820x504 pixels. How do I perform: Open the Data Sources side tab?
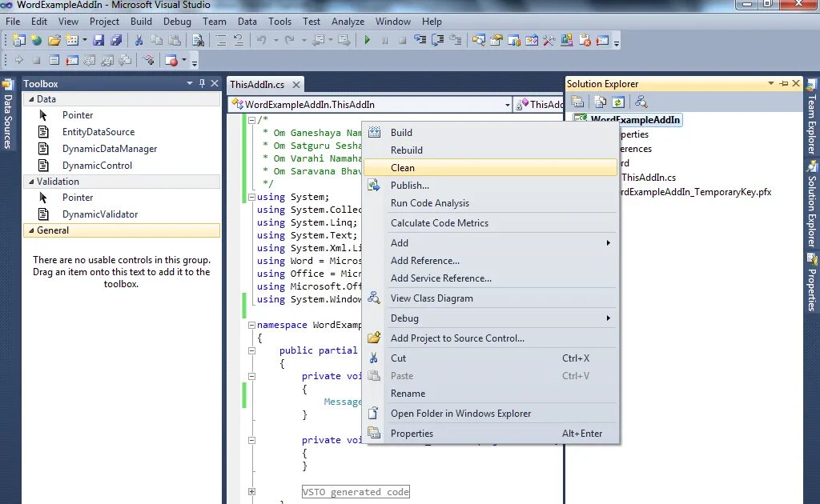pyautogui.click(x=7, y=114)
